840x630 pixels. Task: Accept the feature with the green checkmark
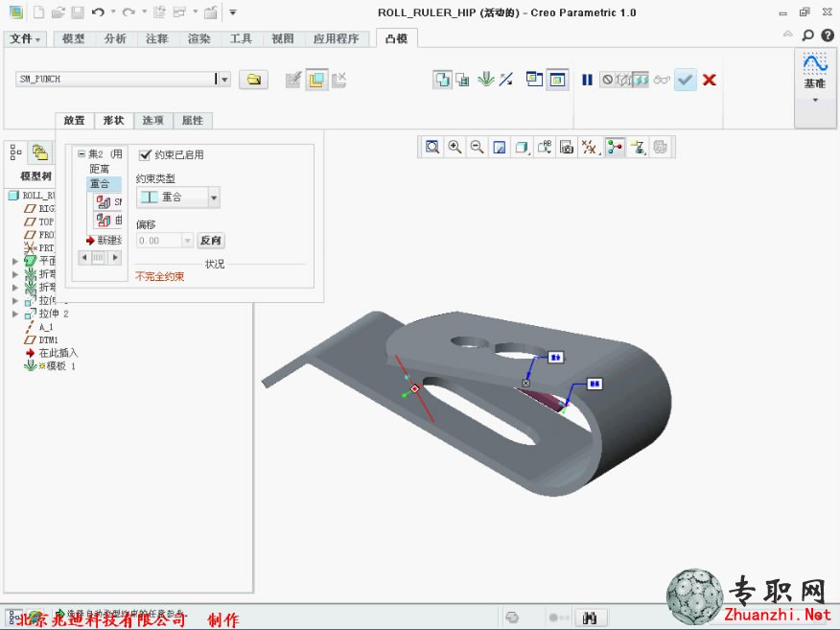686,80
